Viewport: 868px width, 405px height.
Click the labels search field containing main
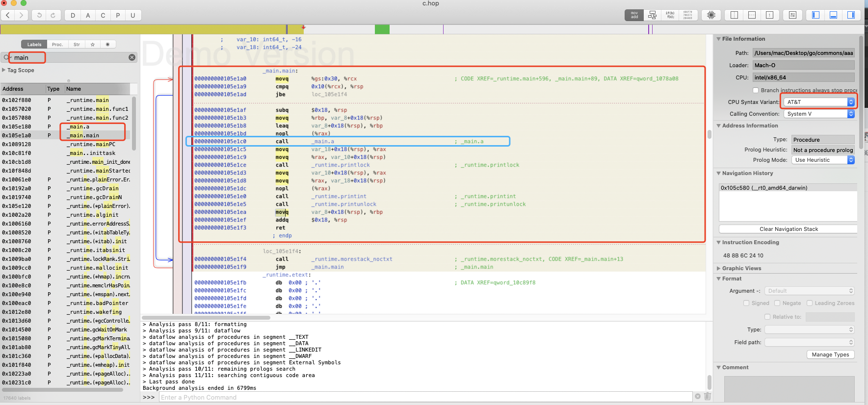69,57
